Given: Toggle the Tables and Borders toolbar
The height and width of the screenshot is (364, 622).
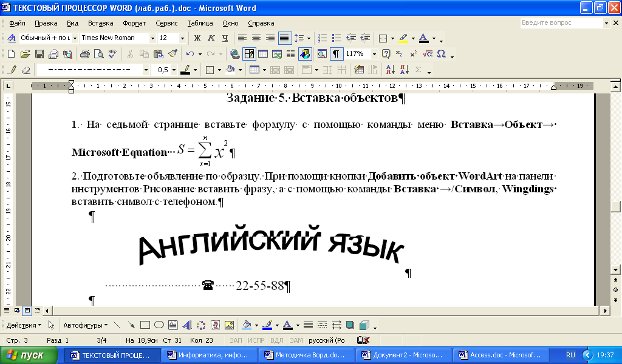Looking at the screenshot, I should 249,54.
